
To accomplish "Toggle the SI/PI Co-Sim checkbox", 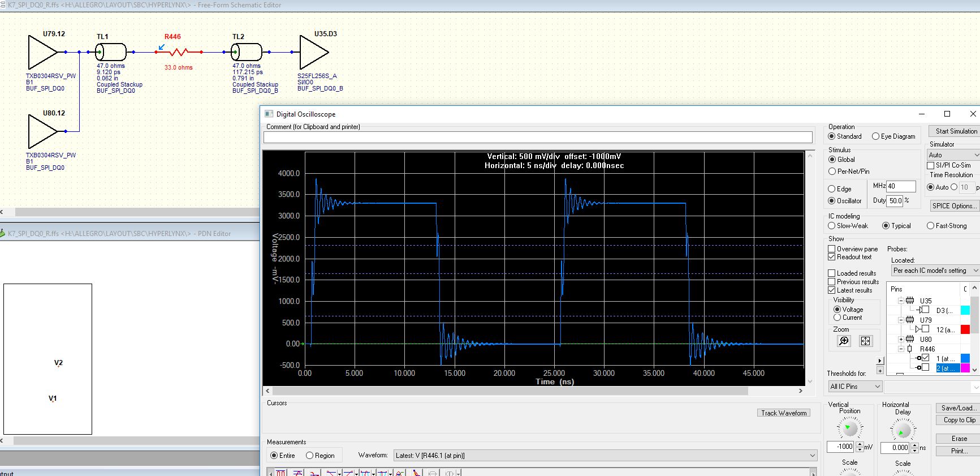I will [x=931, y=165].
